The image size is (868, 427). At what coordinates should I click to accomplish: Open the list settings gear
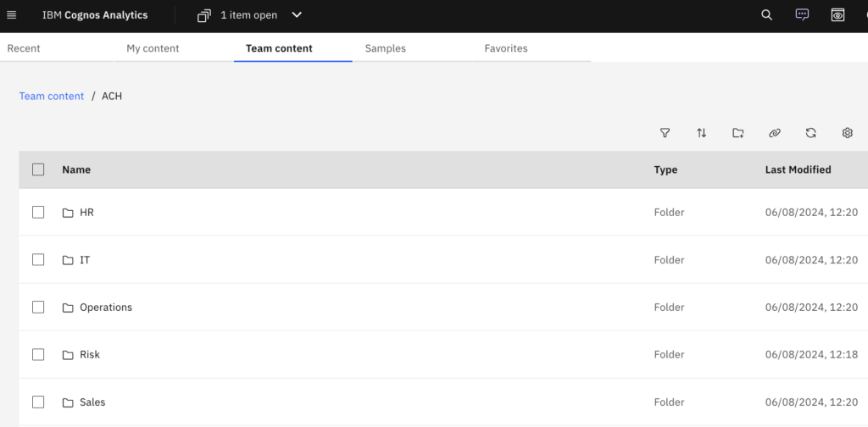pyautogui.click(x=848, y=133)
